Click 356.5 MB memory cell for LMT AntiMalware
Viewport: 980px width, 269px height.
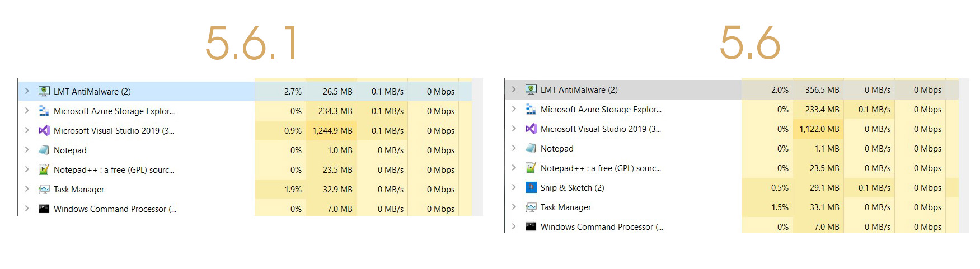pos(822,90)
